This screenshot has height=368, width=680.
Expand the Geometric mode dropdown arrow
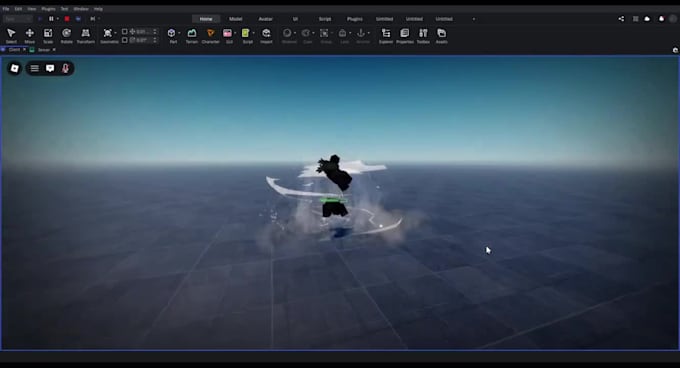(115, 33)
